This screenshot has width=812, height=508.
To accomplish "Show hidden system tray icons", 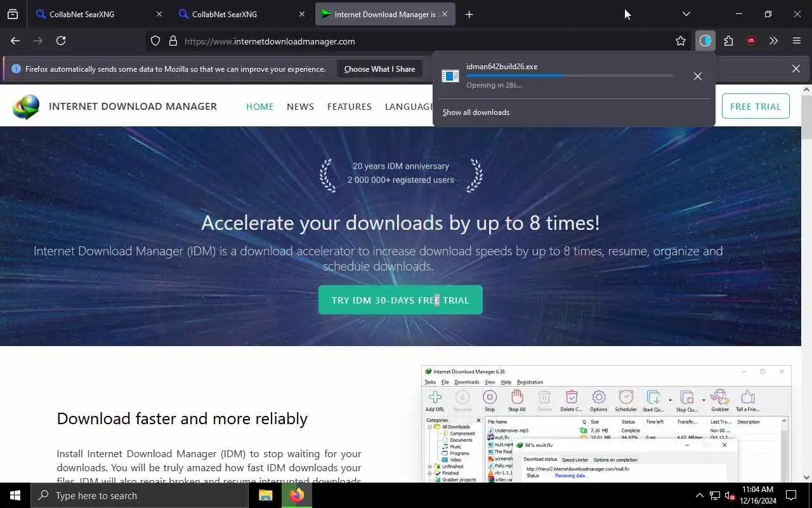I will [700, 495].
